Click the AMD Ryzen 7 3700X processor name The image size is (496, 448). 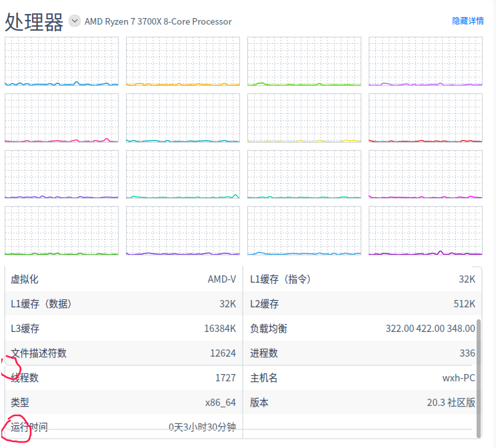(x=158, y=21)
